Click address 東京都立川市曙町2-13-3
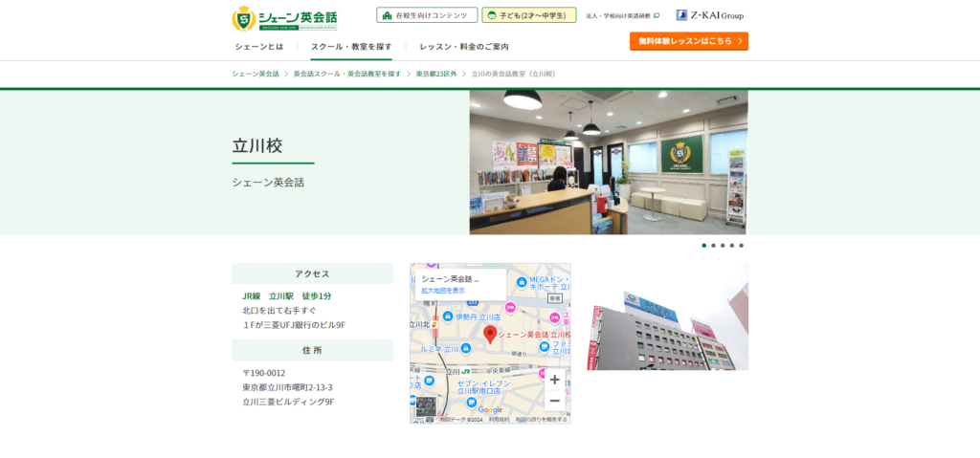 287,387
